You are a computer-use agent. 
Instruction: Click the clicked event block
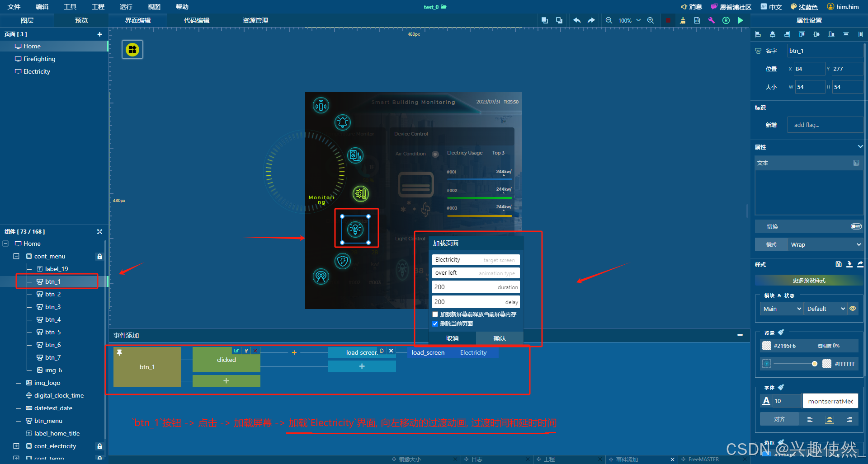226,360
